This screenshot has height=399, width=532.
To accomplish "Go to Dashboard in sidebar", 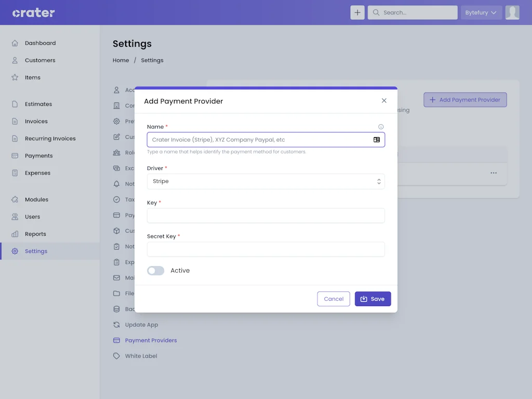I will click(40, 43).
